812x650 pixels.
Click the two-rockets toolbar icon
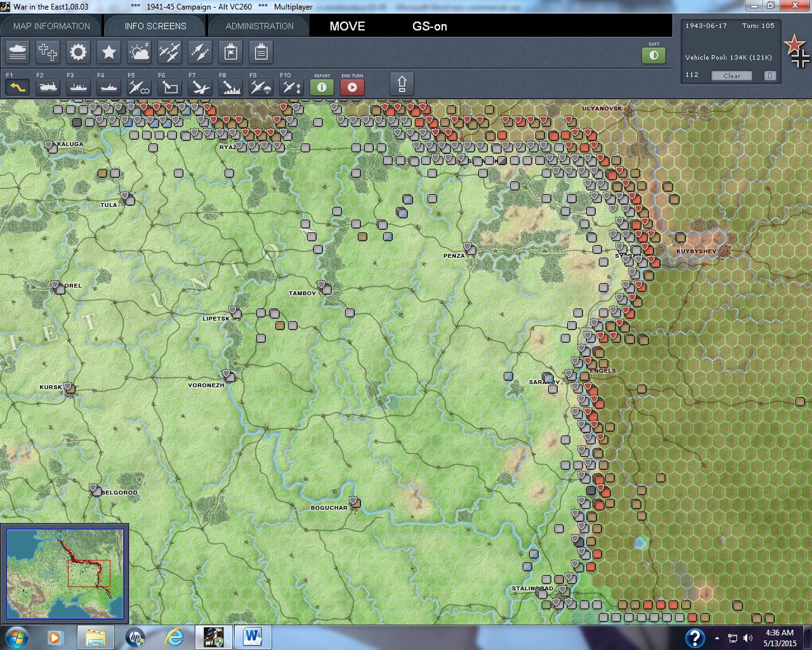(200, 52)
